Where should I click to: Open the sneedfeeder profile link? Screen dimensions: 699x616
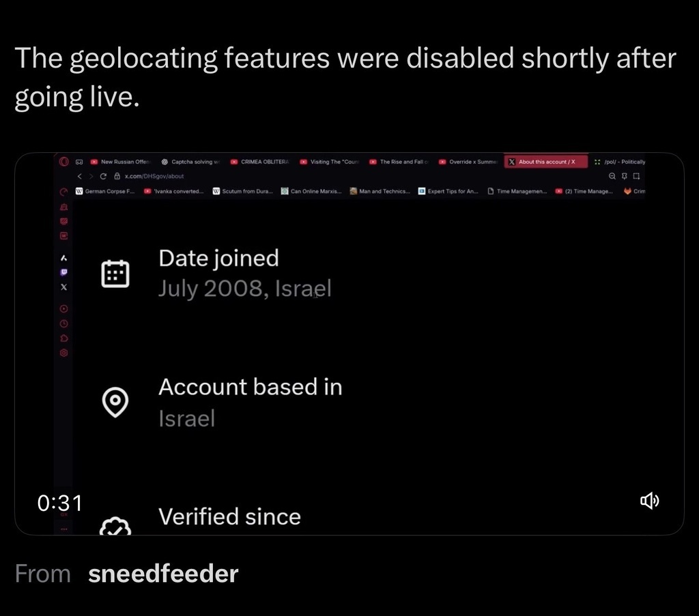[x=163, y=574]
